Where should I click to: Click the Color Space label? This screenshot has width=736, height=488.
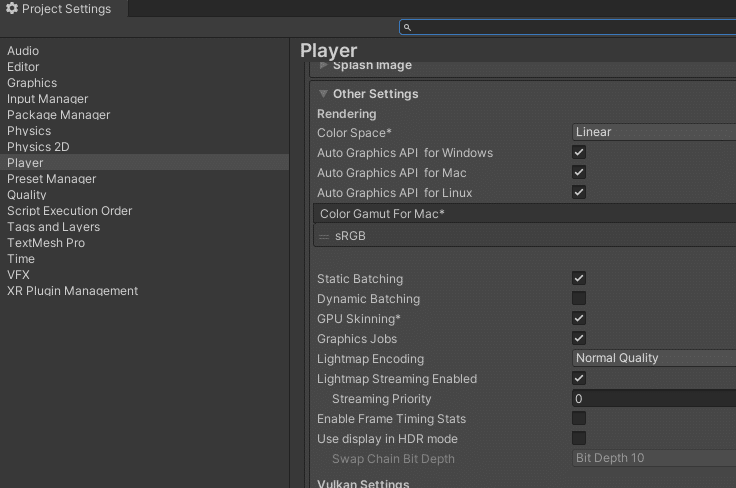pyautogui.click(x=354, y=133)
